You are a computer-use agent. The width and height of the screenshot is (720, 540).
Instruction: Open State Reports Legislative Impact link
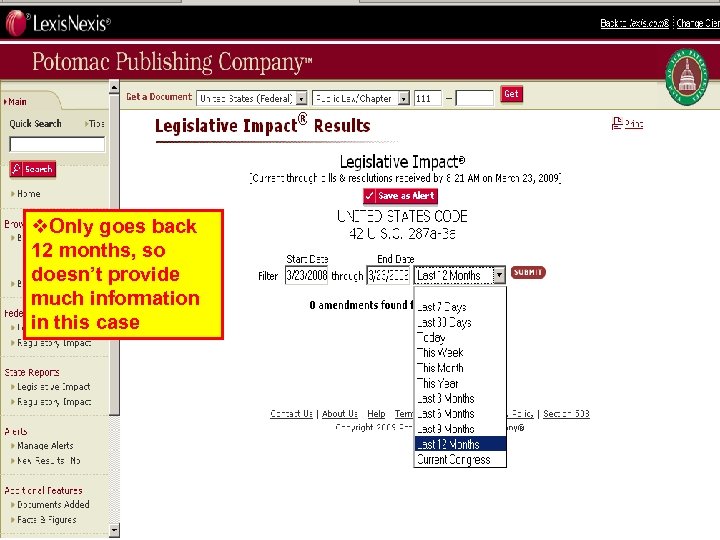[53, 387]
